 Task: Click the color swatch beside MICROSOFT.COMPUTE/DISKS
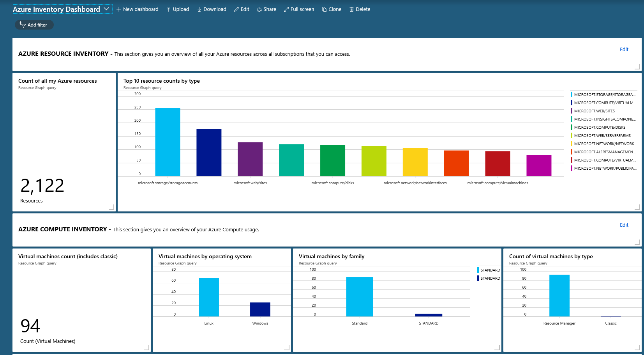[572, 127]
